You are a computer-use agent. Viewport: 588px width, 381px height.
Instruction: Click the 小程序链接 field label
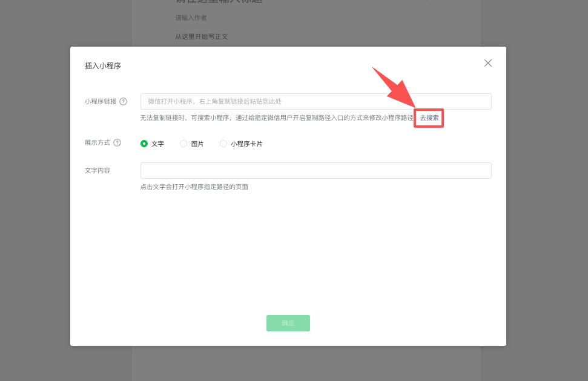(101, 102)
